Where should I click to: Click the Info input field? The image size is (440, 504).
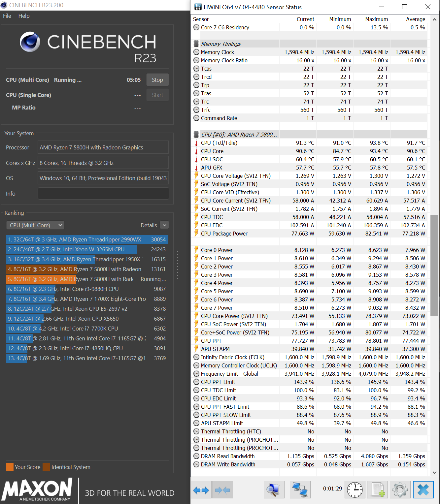(x=103, y=194)
